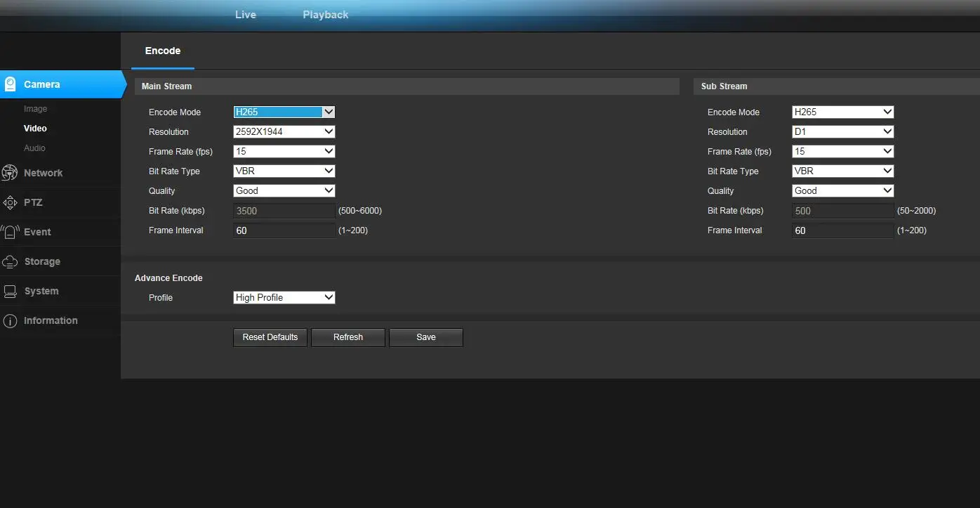Image resolution: width=980 pixels, height=508 pixels.
Task: Open Sub Stream Bit Rate Type dropdown
Action: [x=843, y=171]
